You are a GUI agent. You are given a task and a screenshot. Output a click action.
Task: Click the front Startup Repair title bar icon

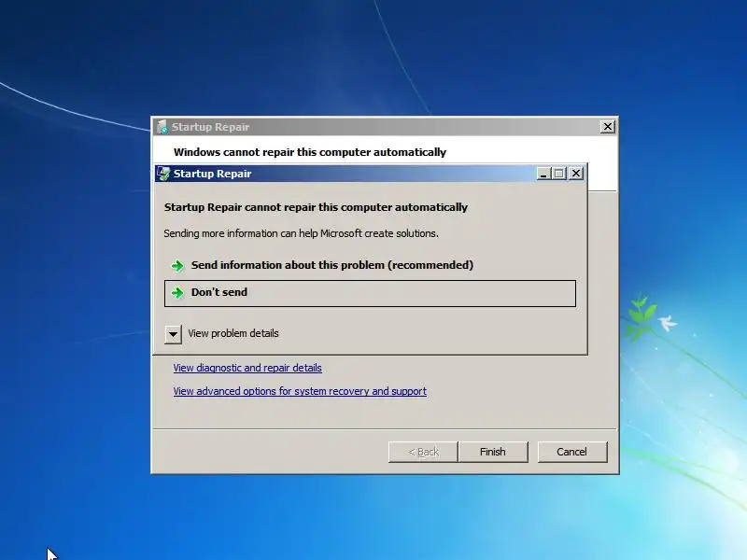pyautogui.click(x=163, y=174)
